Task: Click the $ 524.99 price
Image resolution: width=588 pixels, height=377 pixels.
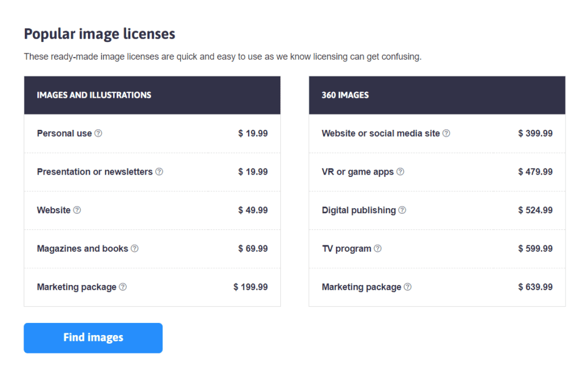Action: tap(536, 210)
